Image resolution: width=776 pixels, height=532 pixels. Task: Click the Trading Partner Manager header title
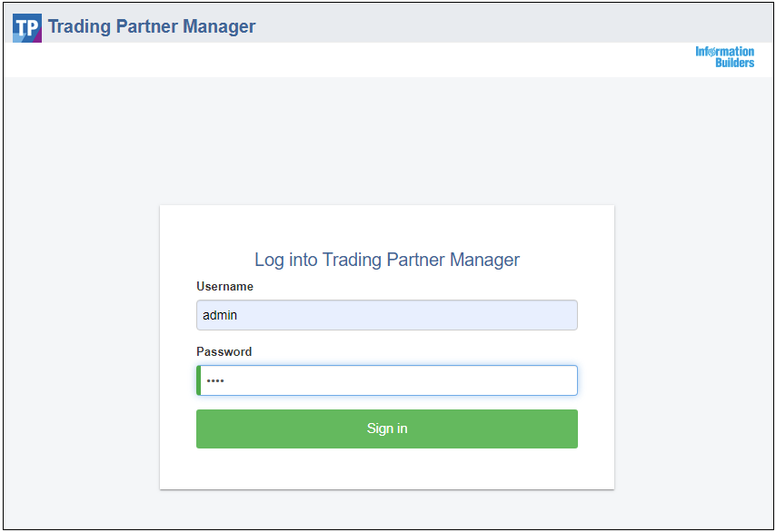(x=152, y=26)
